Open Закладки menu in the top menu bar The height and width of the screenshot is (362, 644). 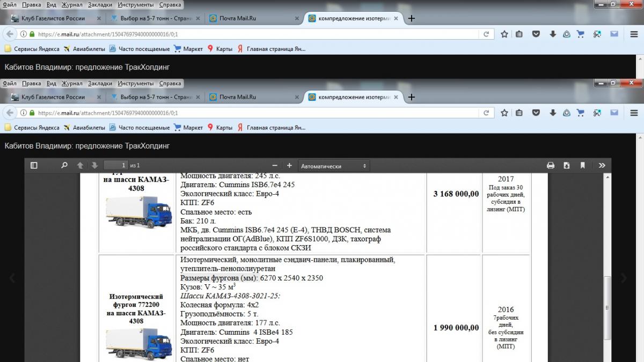pos(100,4)
